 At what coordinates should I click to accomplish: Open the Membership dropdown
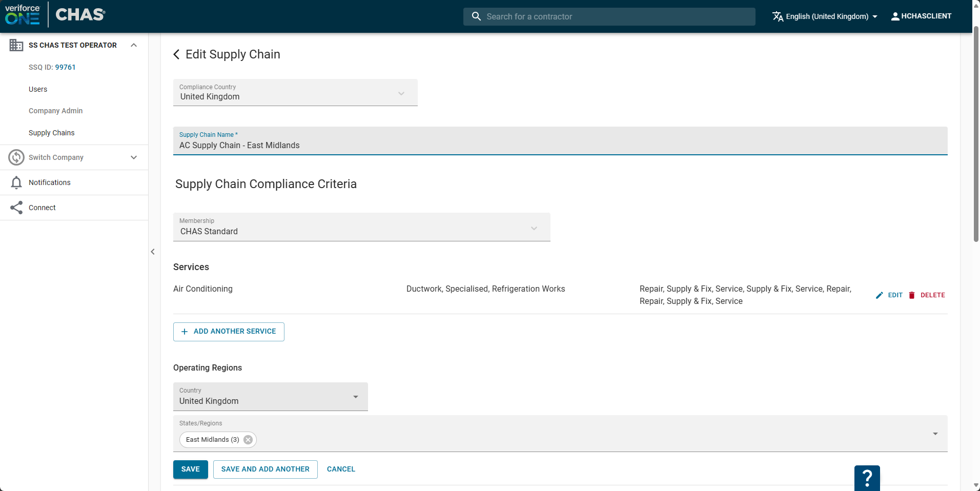(x=361, y=227)
